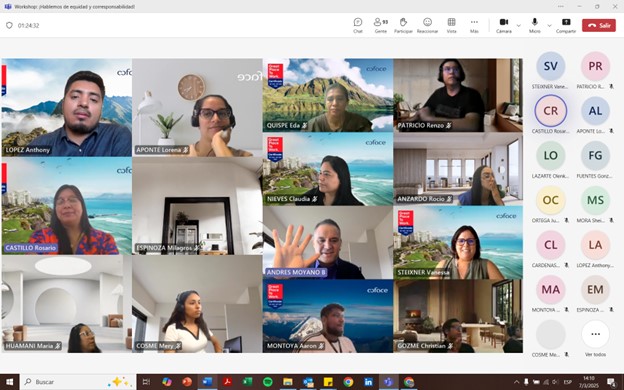Open the Reaccionar emoji reactions
This screenshot has width=624, height=390.
(427, 25)
